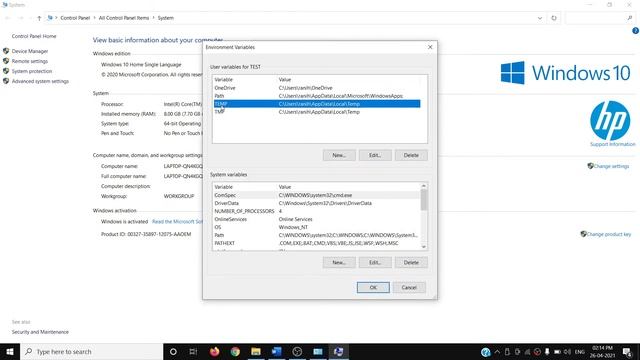
Task: Click Edit button under user variables
Action: [375, 155]
